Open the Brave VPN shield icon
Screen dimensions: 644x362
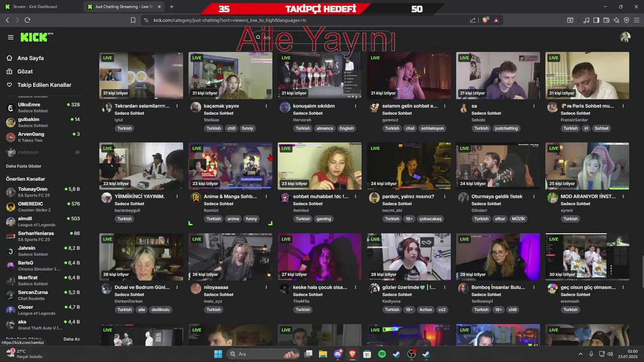point(626,20)
